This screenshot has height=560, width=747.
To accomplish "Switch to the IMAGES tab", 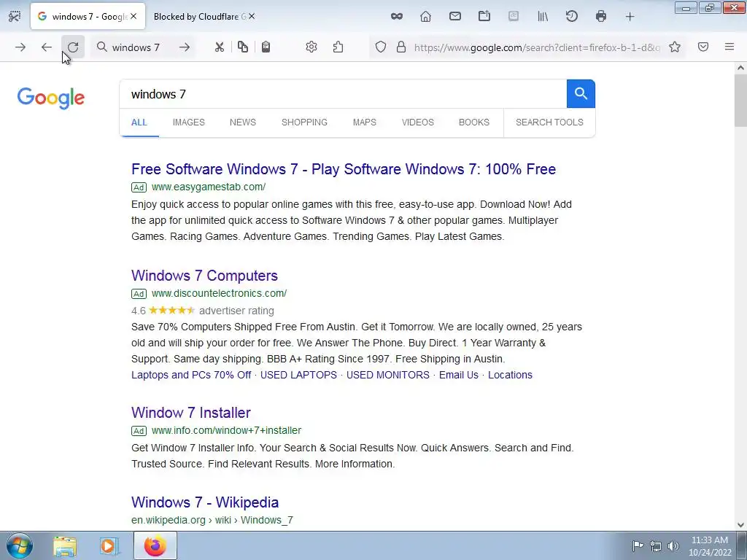I will 189,122.
